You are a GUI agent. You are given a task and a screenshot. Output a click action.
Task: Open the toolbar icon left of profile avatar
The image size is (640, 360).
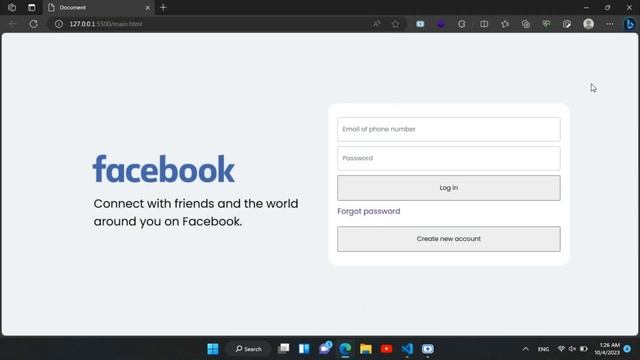click(567, 24)
